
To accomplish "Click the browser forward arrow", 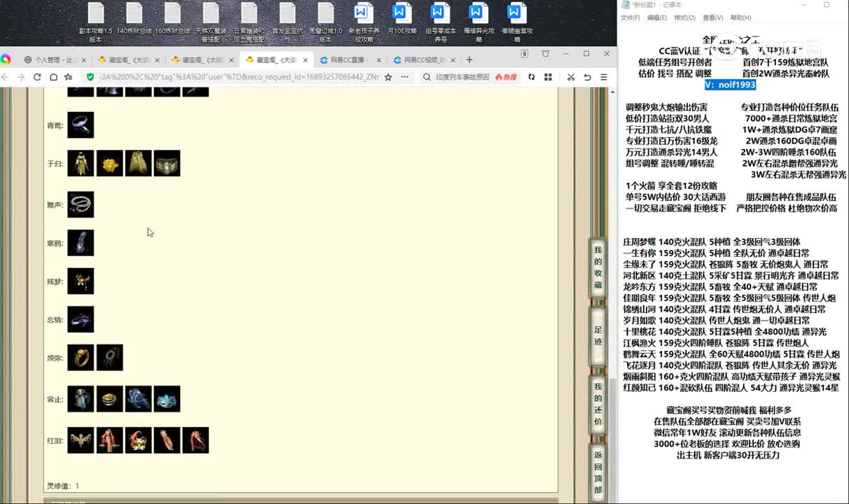I will 21,77.
